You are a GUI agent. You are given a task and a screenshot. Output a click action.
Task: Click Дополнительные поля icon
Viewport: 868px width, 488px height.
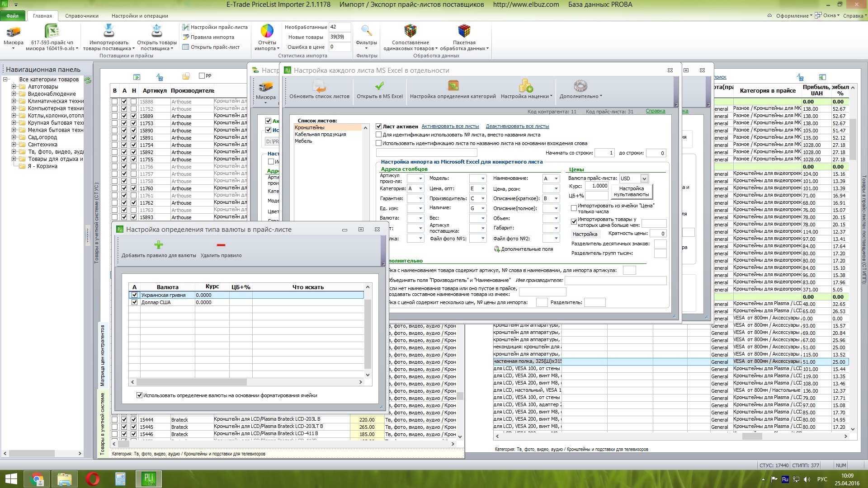click(x=497, y=249)
